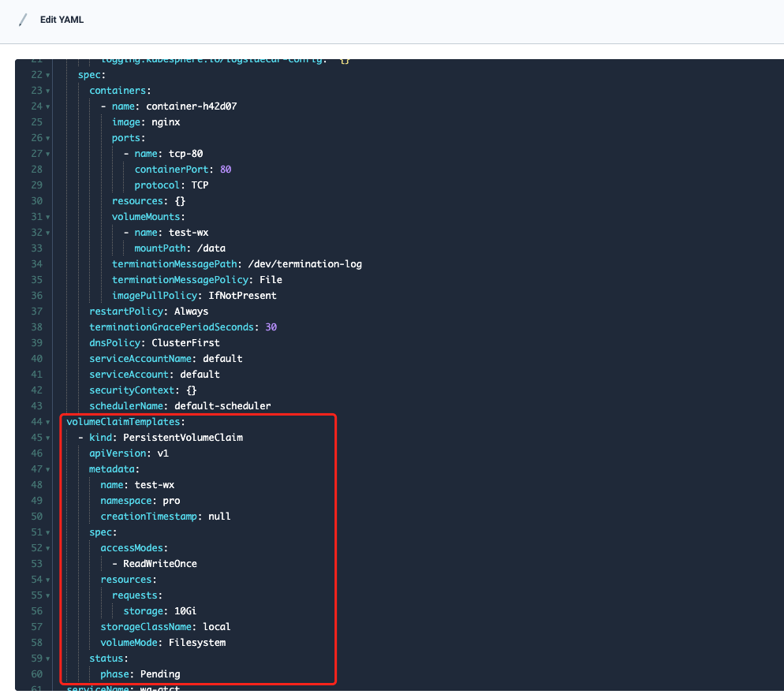This screenshot has height=694, width=784.
Task: Select the image value nginx on line 25
Action: point(166,121)
